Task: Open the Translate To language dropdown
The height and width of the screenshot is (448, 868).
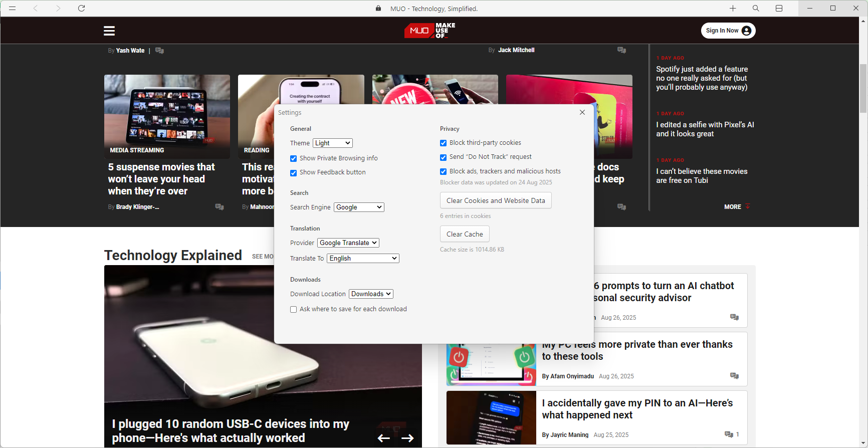Action: coord(363,259)
